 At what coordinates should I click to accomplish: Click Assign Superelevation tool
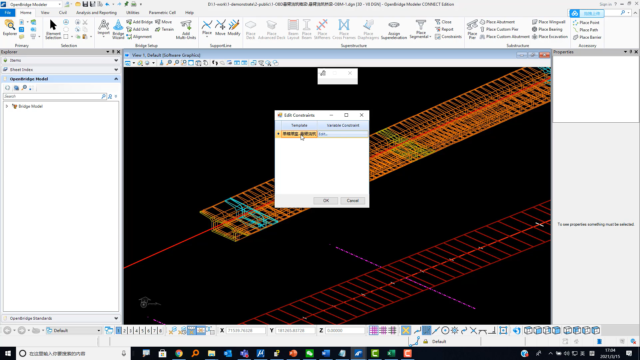pyautogui.click(x=393, y=29)
